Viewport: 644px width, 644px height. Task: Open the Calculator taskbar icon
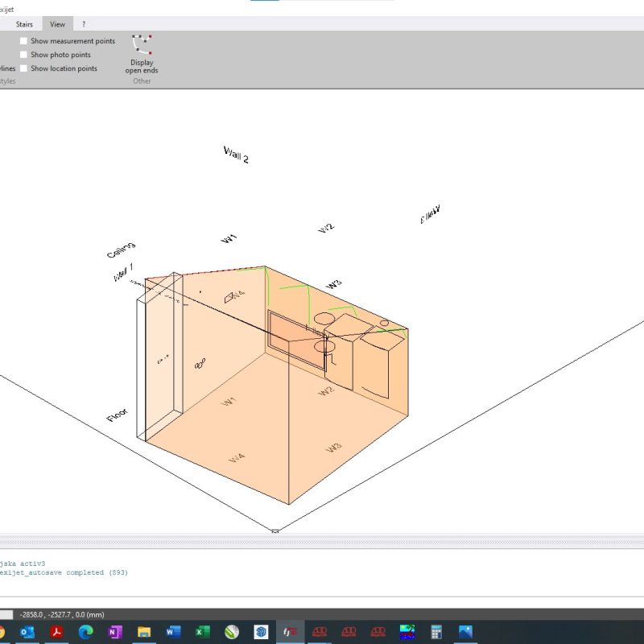436,632
